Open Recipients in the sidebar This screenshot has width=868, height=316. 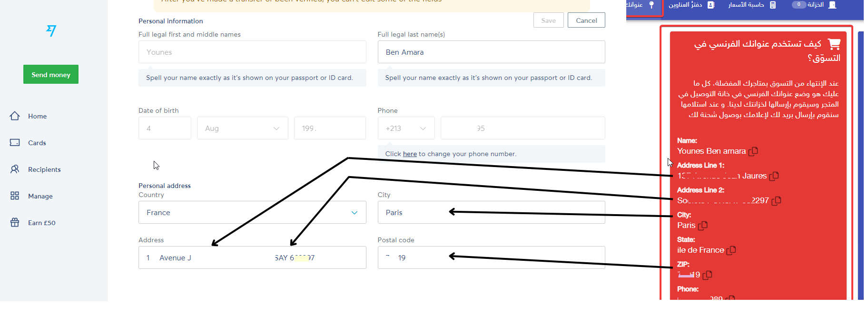pos(44,169)
